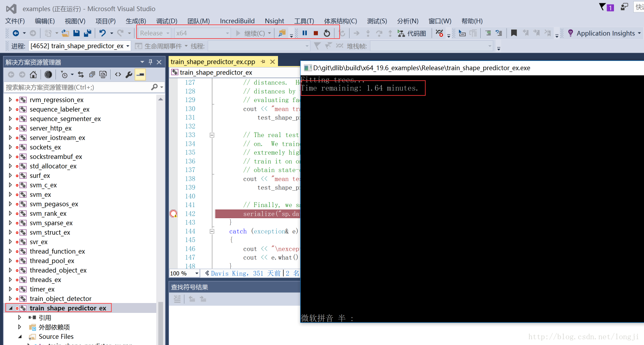This screenshot has width=644, height=345.
Task: Stop debugging with the red square
Action: point(316,33)
